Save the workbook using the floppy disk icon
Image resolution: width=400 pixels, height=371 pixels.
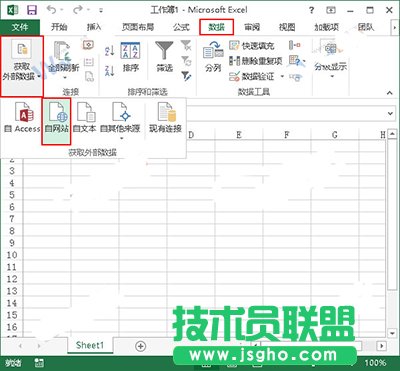click(x=32, y=10)
